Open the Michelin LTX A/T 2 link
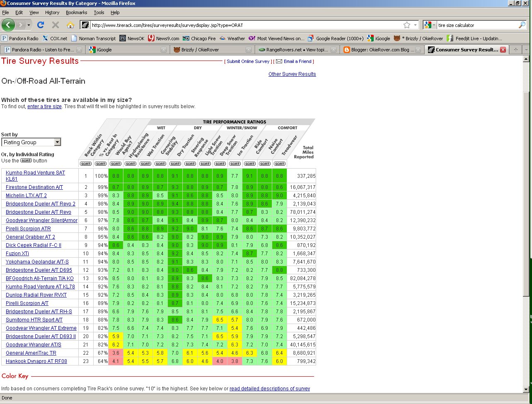The width and height of the screenshot is (532, 404). click(x=26, y=196)
